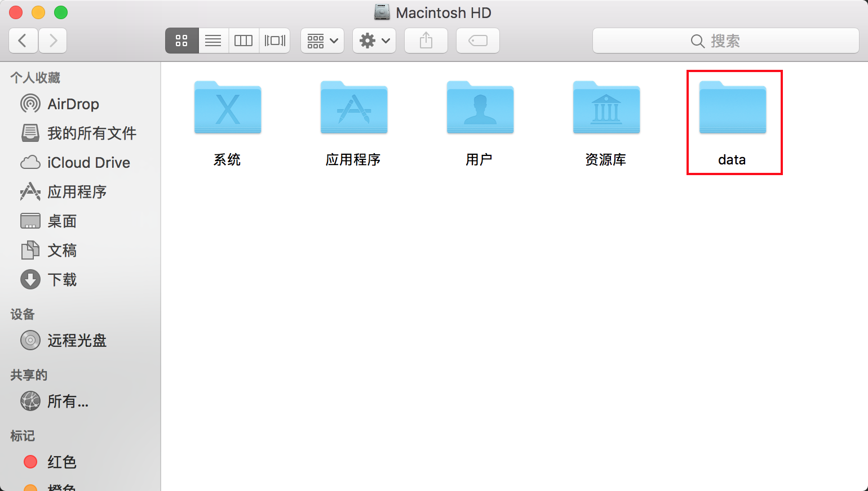Click the 个人收藏 sidebar heading
This screenshot has height=491, width=868.
(36, 78)
